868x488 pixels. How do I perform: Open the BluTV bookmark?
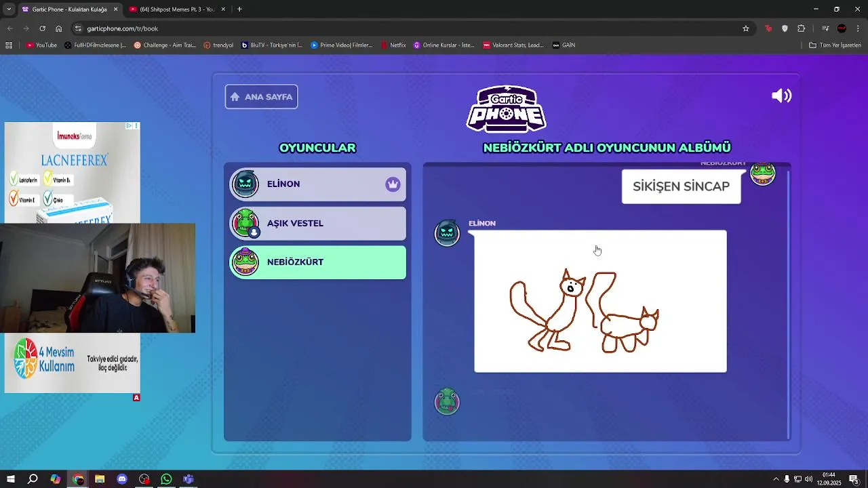click(272, 45)
